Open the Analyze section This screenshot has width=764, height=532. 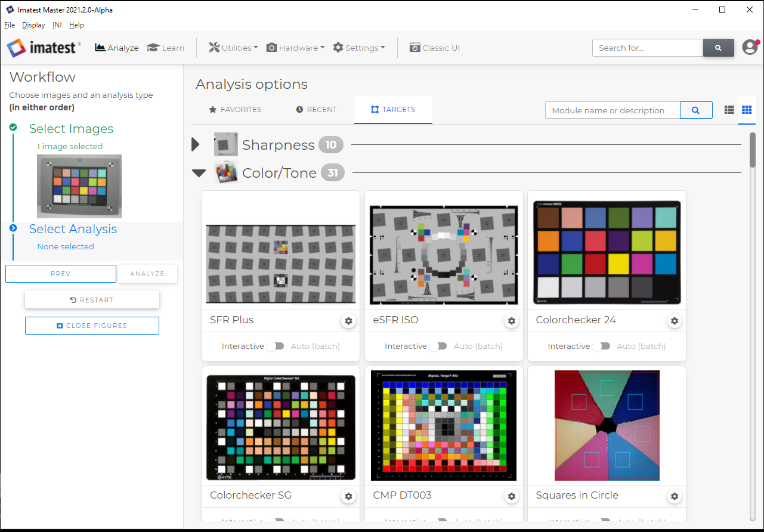click(117, 48)
